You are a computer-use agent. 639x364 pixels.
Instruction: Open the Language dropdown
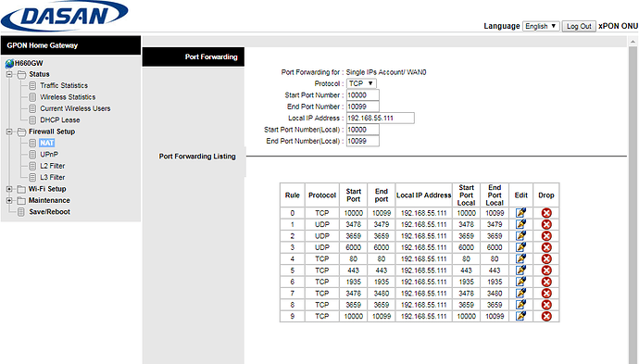[541, 26]
